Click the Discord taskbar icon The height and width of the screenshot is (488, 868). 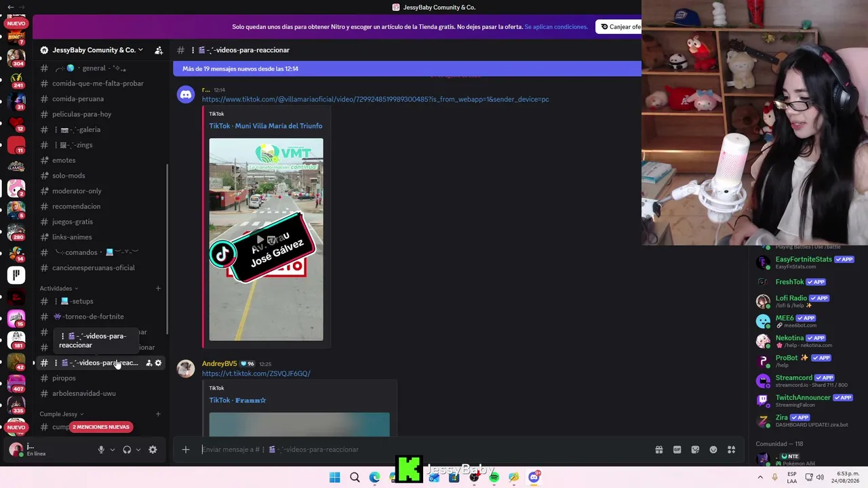click(534, 477)
